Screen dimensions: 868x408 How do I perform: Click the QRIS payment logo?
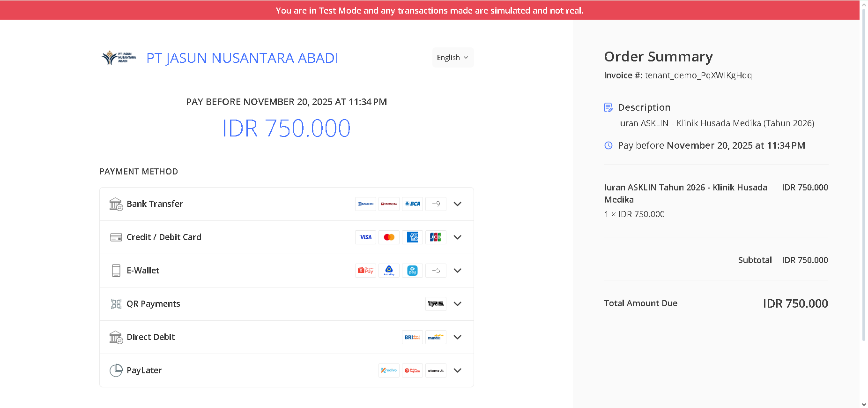(436, 304)
